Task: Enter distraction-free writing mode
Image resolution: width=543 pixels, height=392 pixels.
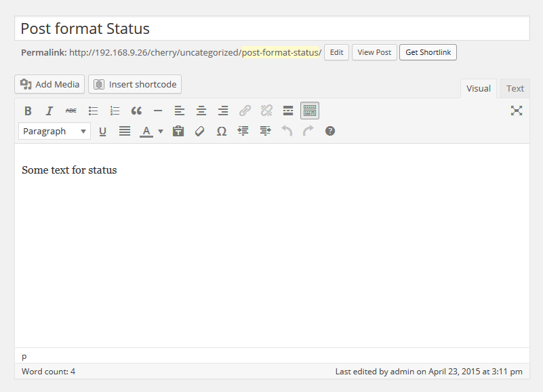Action: (517, 110)
